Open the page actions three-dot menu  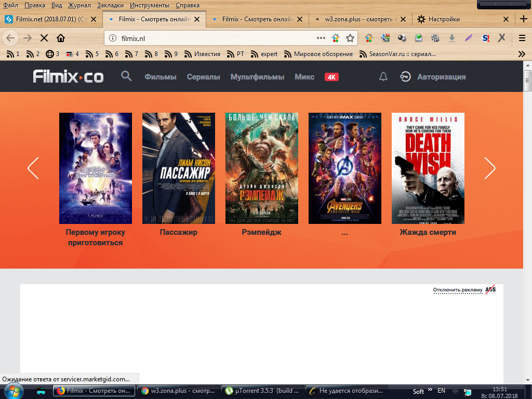tap(321, 38)
